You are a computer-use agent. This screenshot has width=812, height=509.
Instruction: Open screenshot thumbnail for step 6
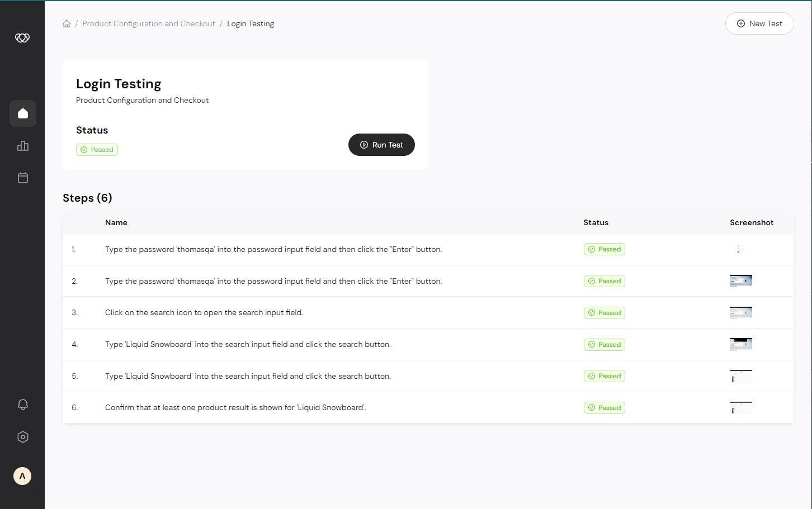[741, 408]
